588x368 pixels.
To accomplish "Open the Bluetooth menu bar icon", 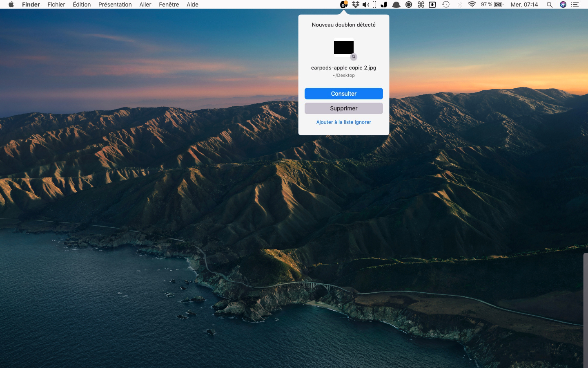I will tap(460, 4).
